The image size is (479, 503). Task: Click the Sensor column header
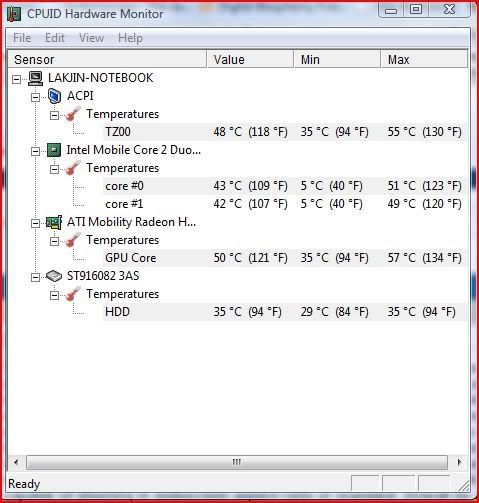tap(107, 59)
